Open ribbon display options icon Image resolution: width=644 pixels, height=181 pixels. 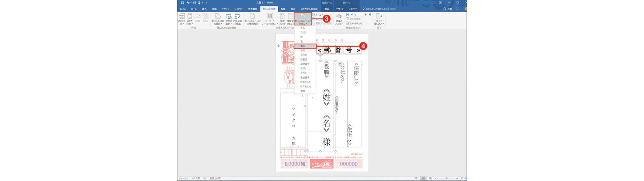440,2
